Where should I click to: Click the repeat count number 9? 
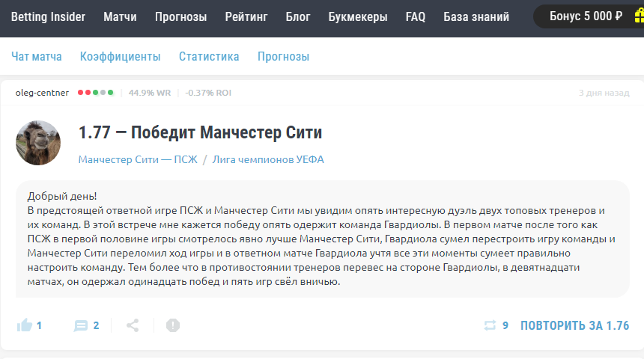click(505, 325)
